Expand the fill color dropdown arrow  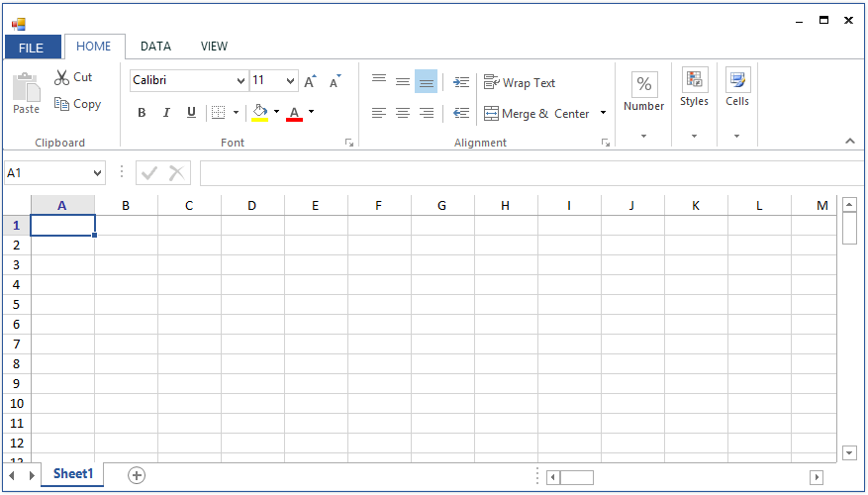pyautogui.click(x=277, y=112)
